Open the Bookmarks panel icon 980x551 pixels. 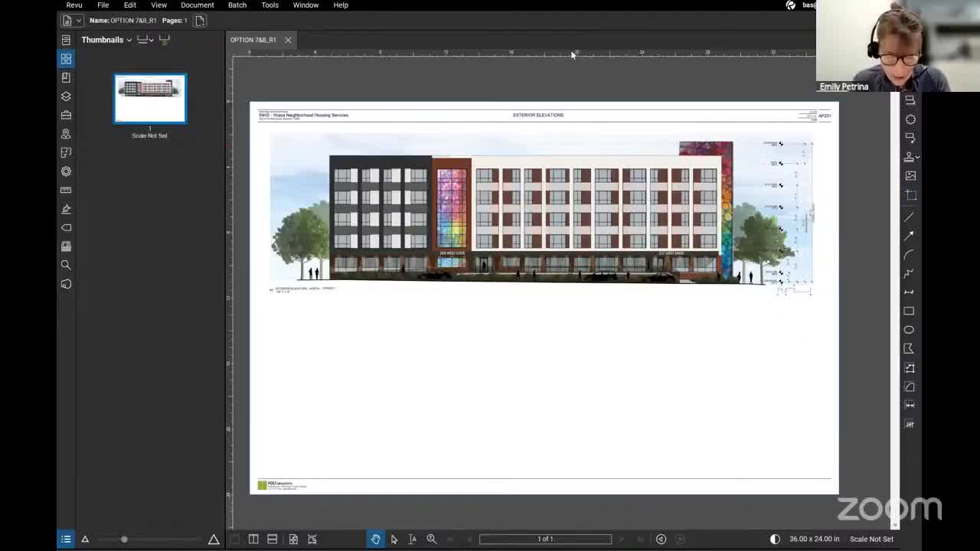(x=66, y=77)
